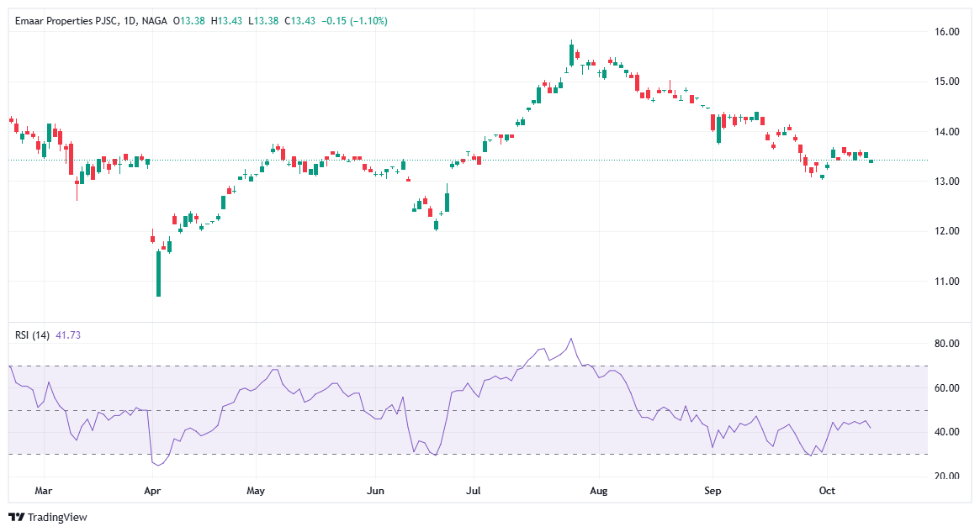980x532 pixels.
Task: Click the highest candle near 16.00 peak
Action: point(571,55)
